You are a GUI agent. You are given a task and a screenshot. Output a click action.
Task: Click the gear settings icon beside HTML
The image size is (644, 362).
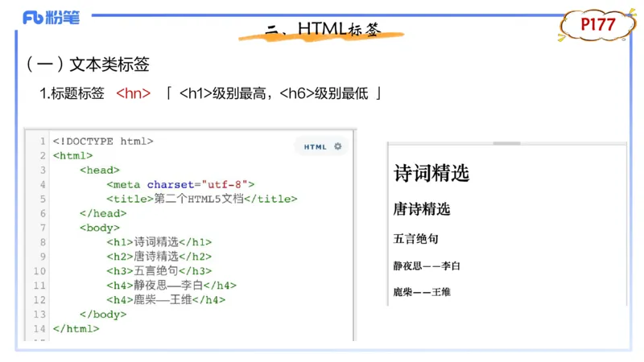point(338,146)
